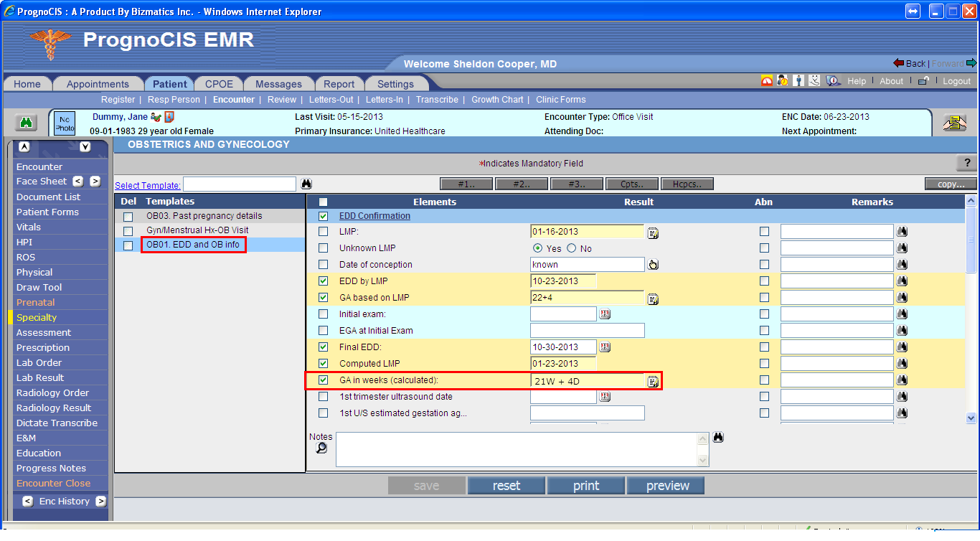Click the binoculars icon beside Notes box
Viewport: 980px width, 541px height.
[x=718, y=437]
